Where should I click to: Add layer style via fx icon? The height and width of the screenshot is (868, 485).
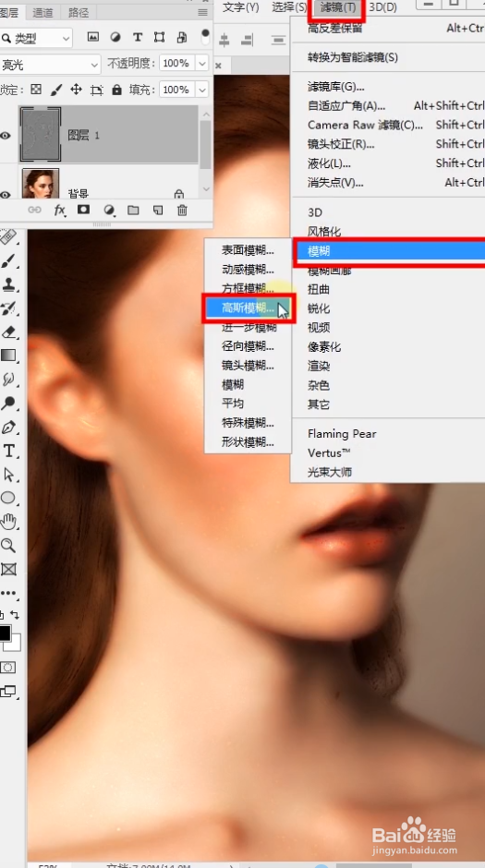59,210
